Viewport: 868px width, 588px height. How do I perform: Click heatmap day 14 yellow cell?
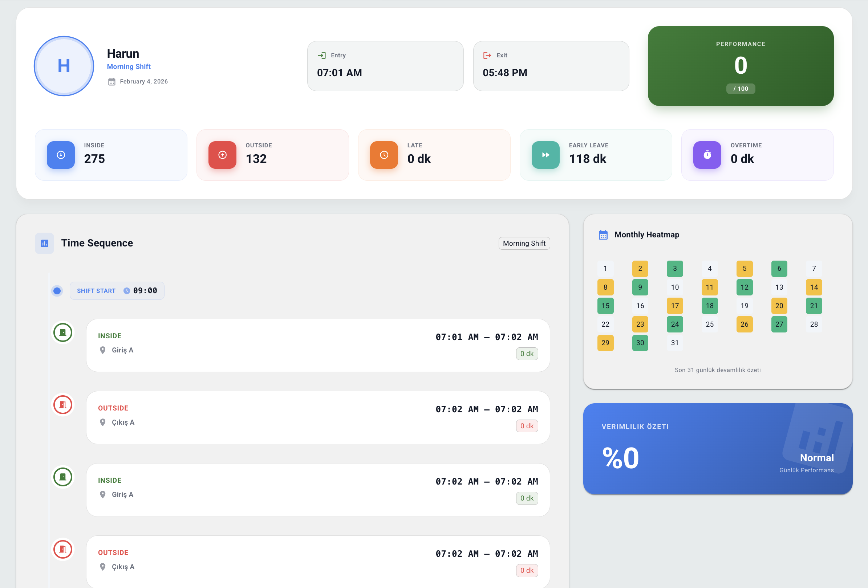point(814,287)
